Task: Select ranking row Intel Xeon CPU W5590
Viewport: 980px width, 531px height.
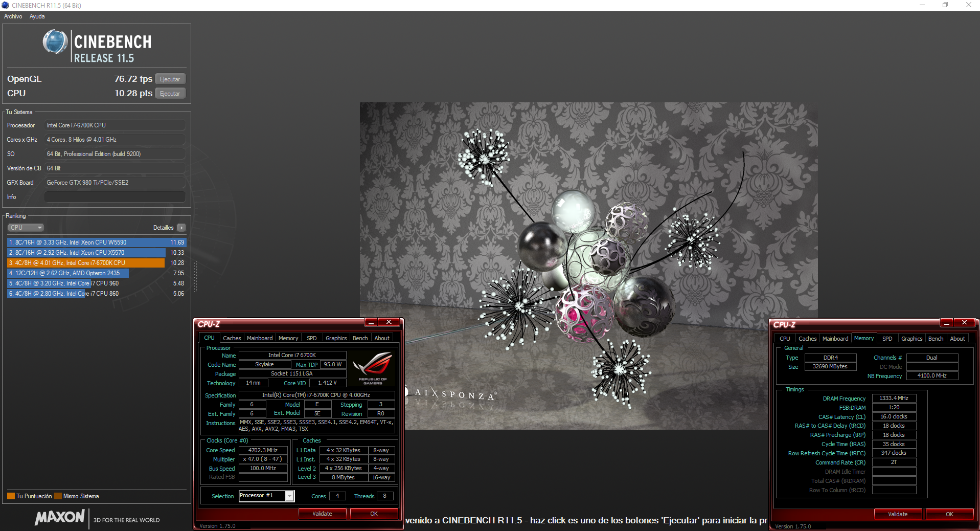Action: tap(97, 242)
